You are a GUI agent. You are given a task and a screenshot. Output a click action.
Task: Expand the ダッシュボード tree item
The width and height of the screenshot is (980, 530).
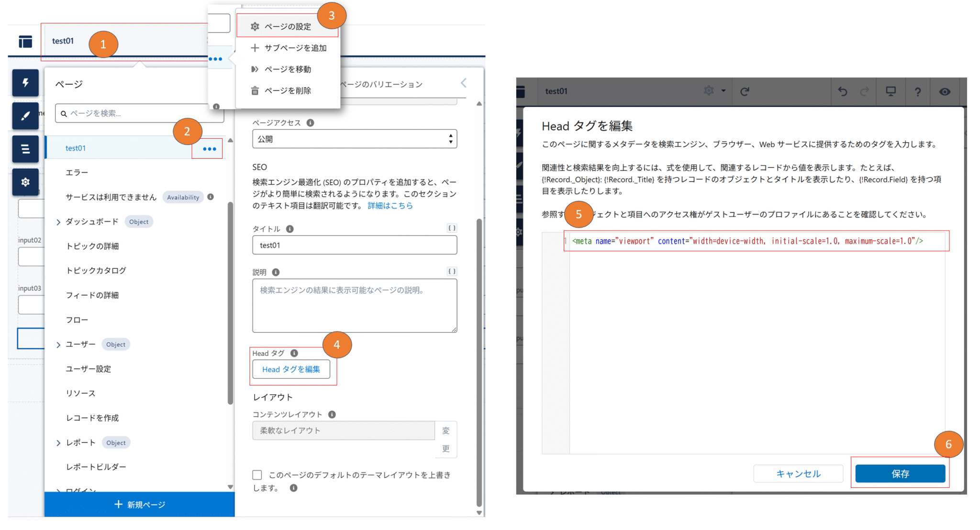(58, 222)
